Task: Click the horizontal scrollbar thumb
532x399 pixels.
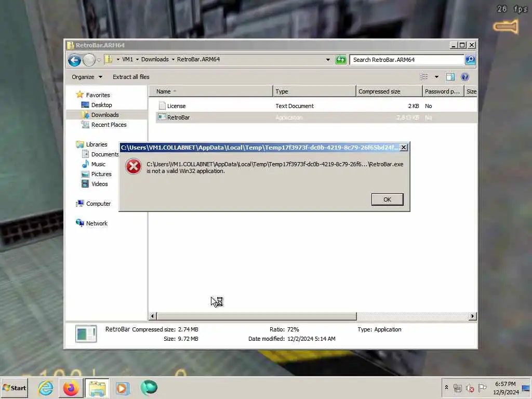Action: point(257,316)
